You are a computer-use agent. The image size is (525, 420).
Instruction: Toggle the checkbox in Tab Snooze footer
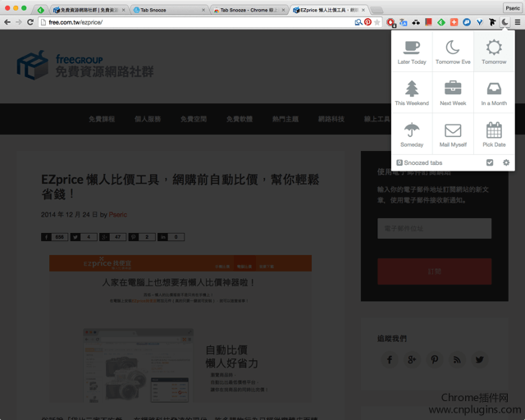point(490,162)
